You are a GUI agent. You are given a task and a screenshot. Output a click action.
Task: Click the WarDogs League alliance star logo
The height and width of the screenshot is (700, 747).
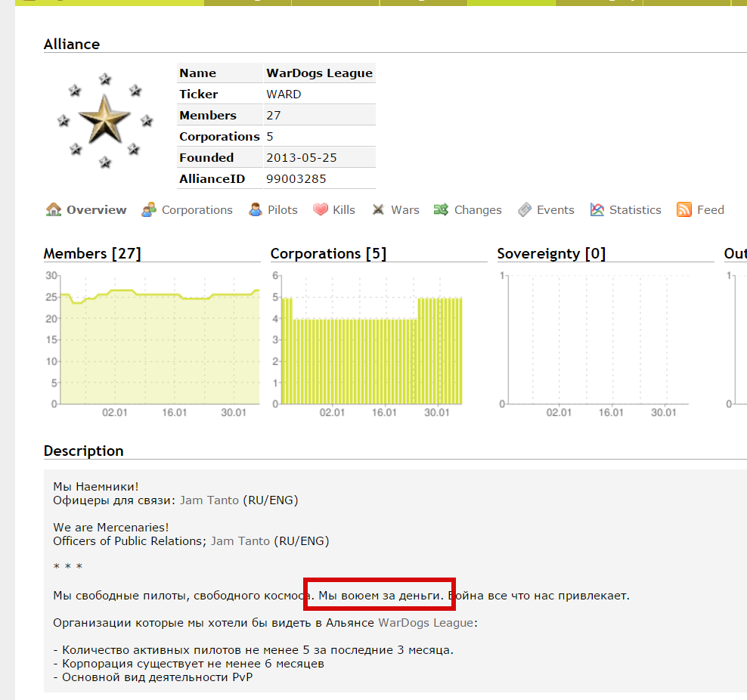point(105,120)
